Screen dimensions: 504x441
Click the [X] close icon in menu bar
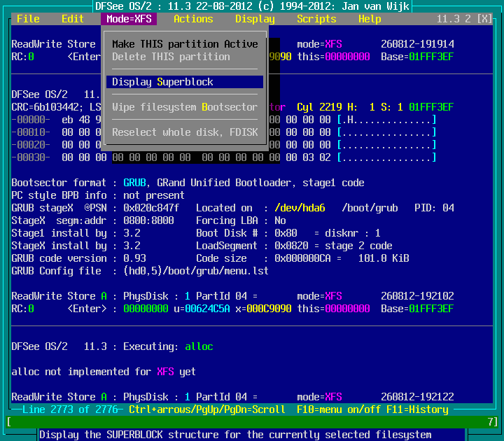tap(484, 19)
